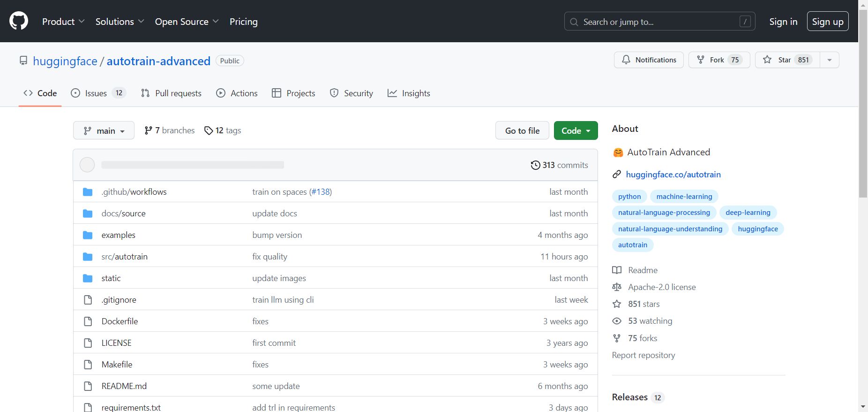Screen dimensions: 868x412
Task: Click in the Search or jump to field
Action: pos(659,22)
